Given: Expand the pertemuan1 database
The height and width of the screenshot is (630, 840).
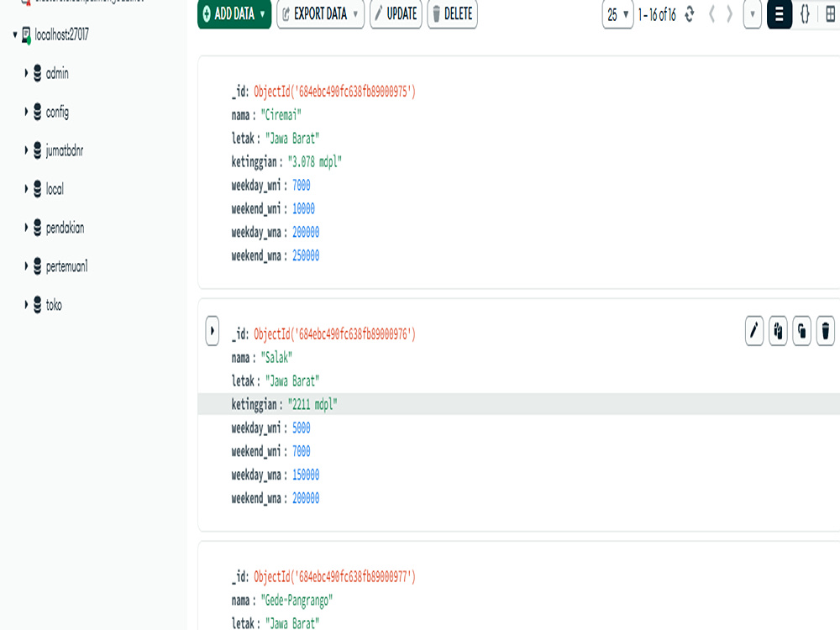Looking at the screenshot, I should [x=26, y=265].
